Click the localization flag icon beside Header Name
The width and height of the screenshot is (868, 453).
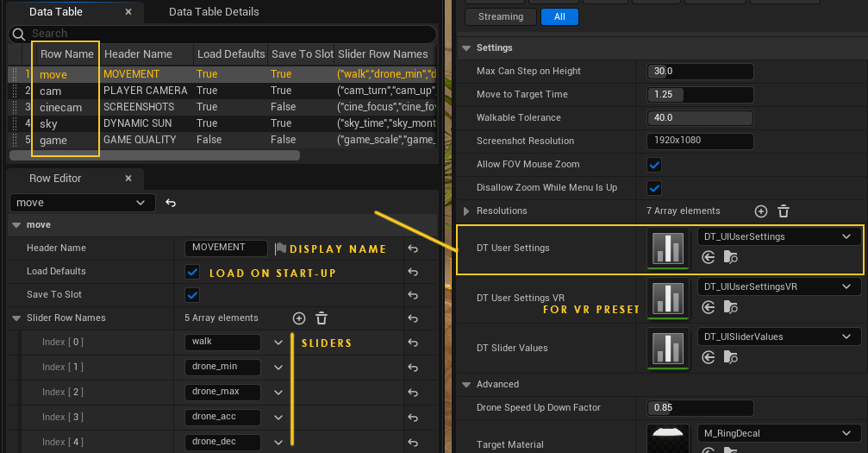(x=280, y=249)
